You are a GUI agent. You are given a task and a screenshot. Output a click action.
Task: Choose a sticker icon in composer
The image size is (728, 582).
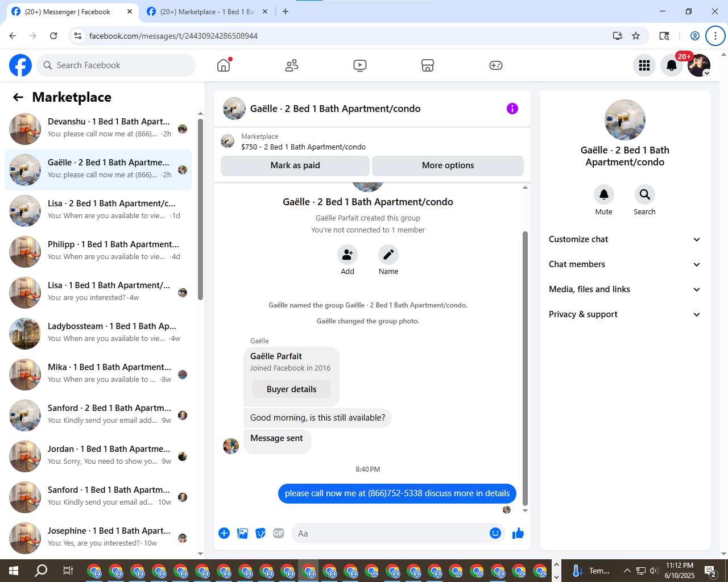click(x=260, y=533)
